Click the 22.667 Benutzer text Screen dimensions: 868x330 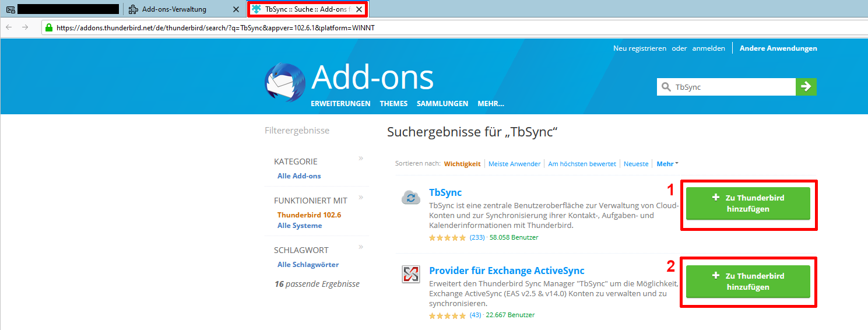coord(510,315)
